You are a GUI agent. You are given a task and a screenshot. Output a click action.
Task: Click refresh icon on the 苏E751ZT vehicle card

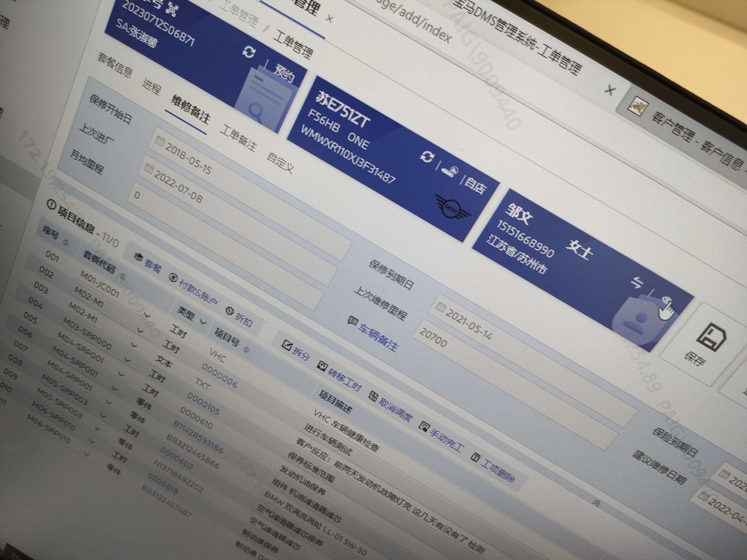pyautogui.click(x=427, y=156)
